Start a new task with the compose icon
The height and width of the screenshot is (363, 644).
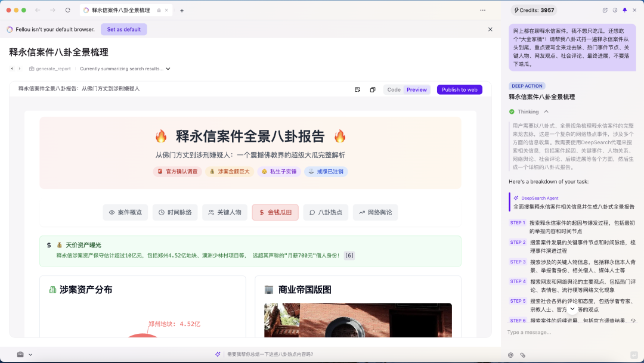[605, 10]
